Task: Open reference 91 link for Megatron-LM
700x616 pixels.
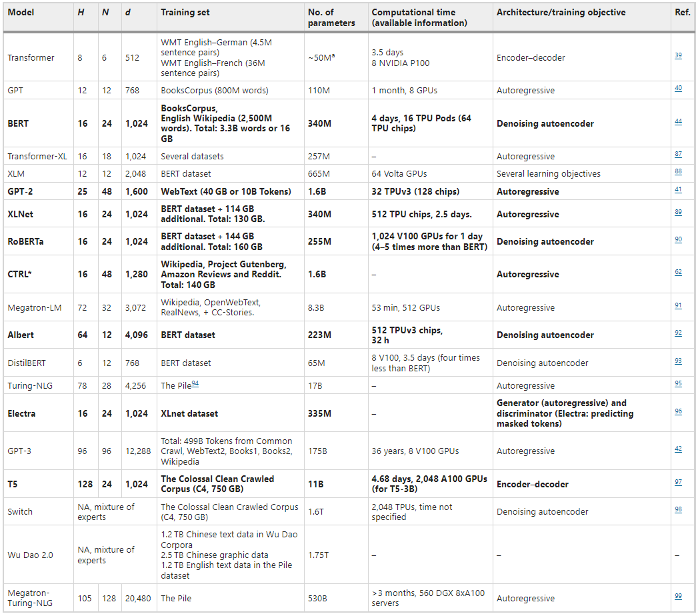Action: 678,305
